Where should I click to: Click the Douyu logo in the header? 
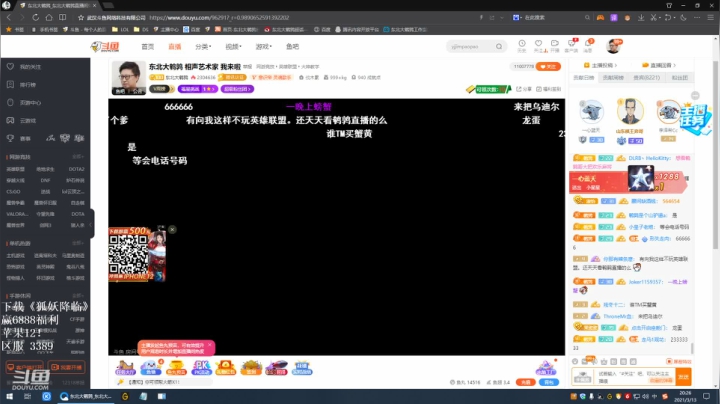105,46
